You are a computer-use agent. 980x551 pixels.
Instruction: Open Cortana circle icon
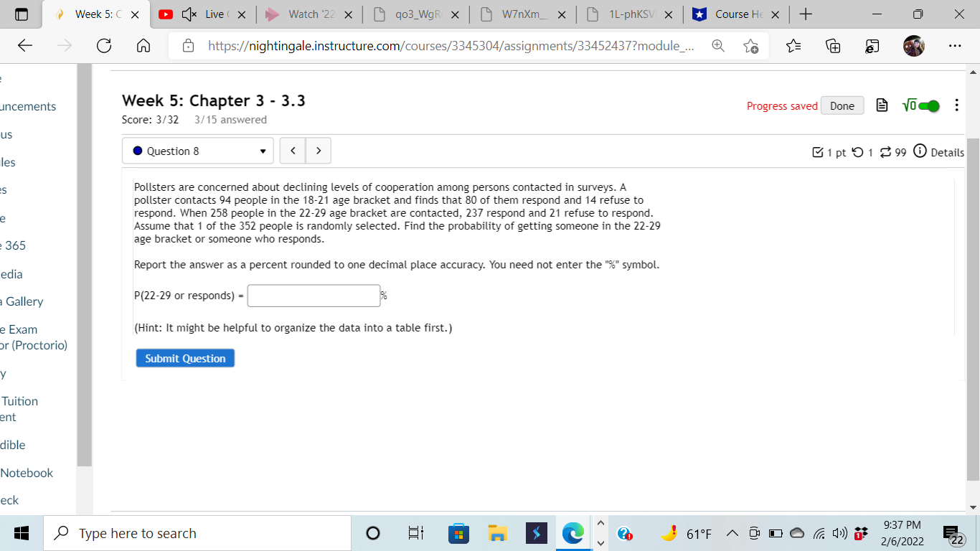point(373,533)
